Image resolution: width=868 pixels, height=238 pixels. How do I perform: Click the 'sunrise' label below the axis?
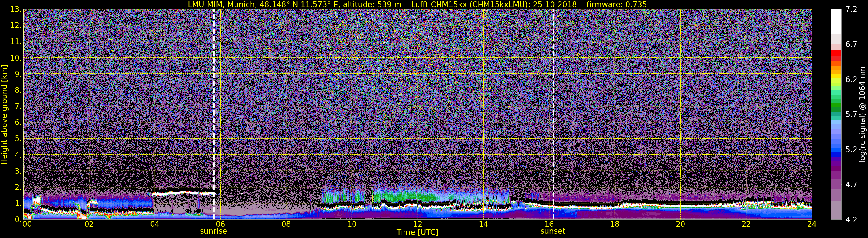click(x=213, y=231)
